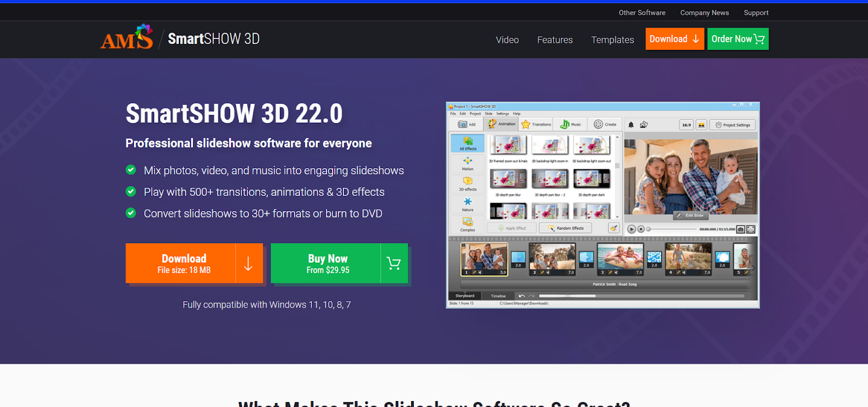Click the brush icon beside Random Effects

pos(614,228)
